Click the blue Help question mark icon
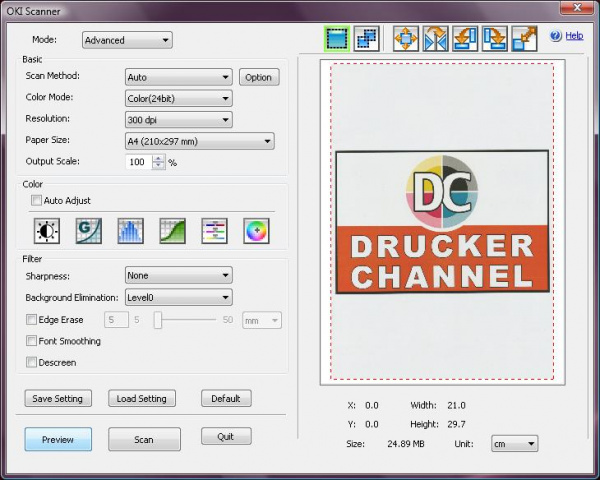This screenshot has height=480, width=600. coord(556,36)
